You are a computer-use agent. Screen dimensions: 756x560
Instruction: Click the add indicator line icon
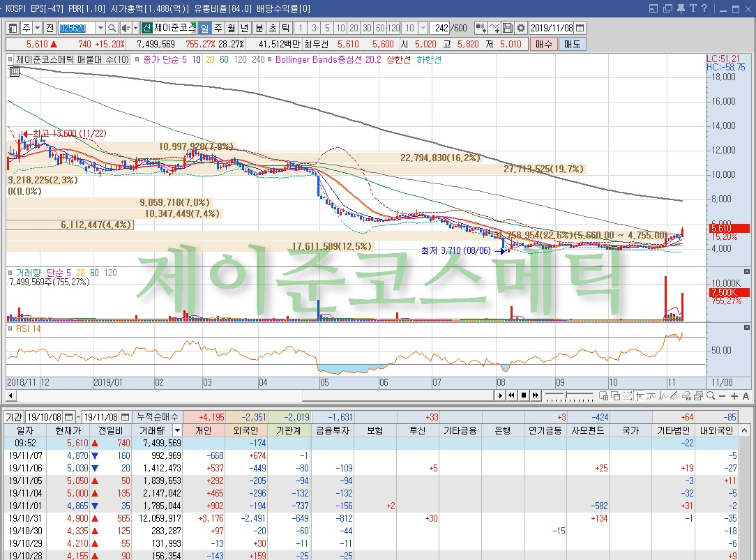494,28
